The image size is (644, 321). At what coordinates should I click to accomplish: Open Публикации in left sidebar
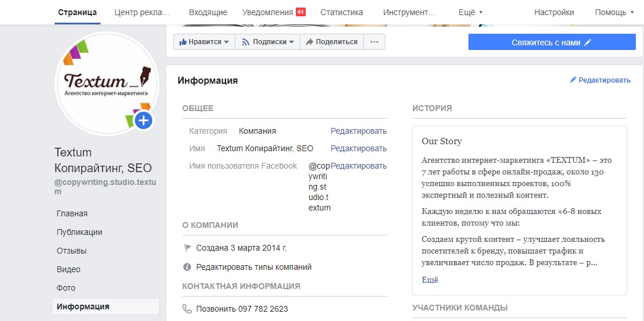coord(79,232)
